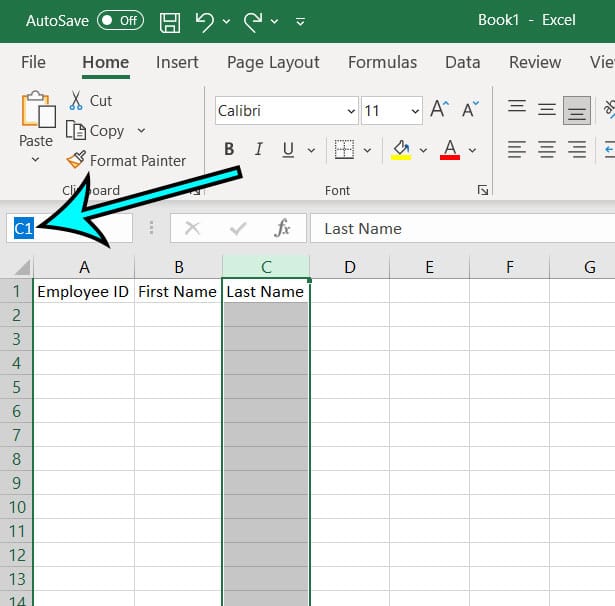Viewport: 615px width, 606px height.
Task: Click Align Right icon
Action: coord(577,149)
